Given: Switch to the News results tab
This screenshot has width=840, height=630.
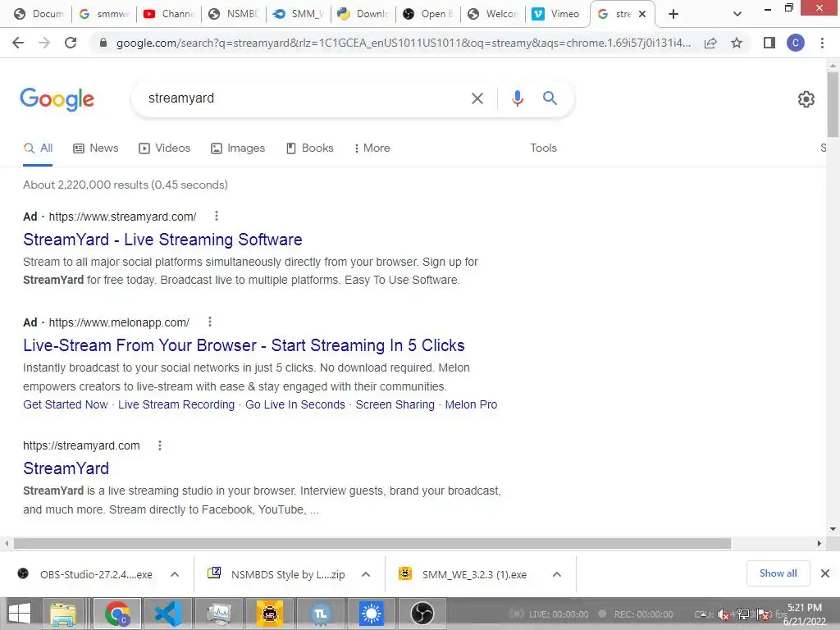Looking at the screenshot, I should click(96, 148).
